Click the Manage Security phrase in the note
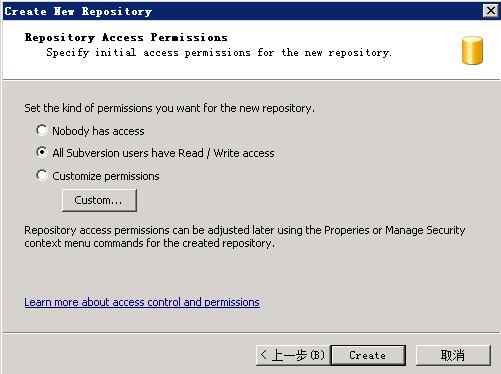This screenshot has width=501, height=374. click(x=425, y=230)
